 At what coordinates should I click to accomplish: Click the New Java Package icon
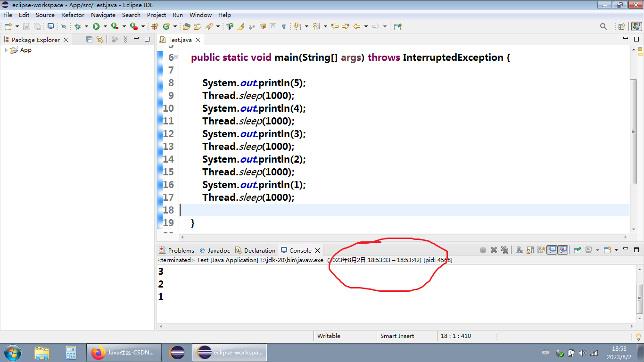pos(154,27)
